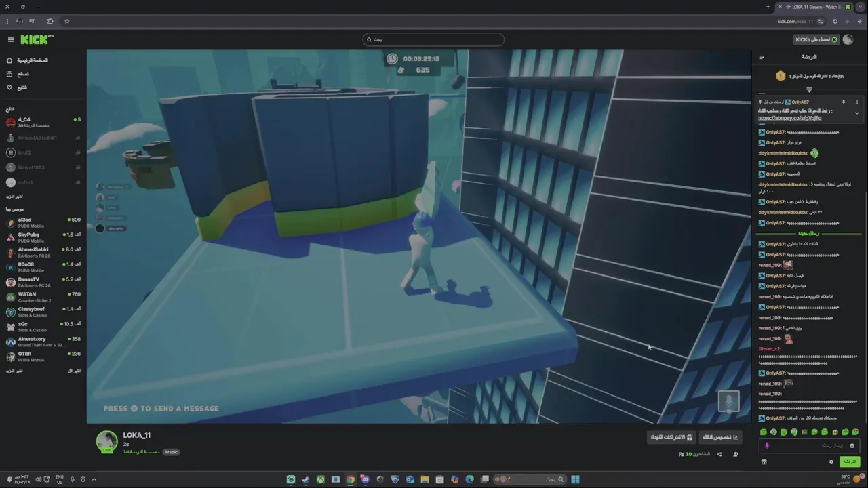This screenshot has height=488, width=868.
Task: Open Chrome from the taskbar
Action: pos(350,479)
